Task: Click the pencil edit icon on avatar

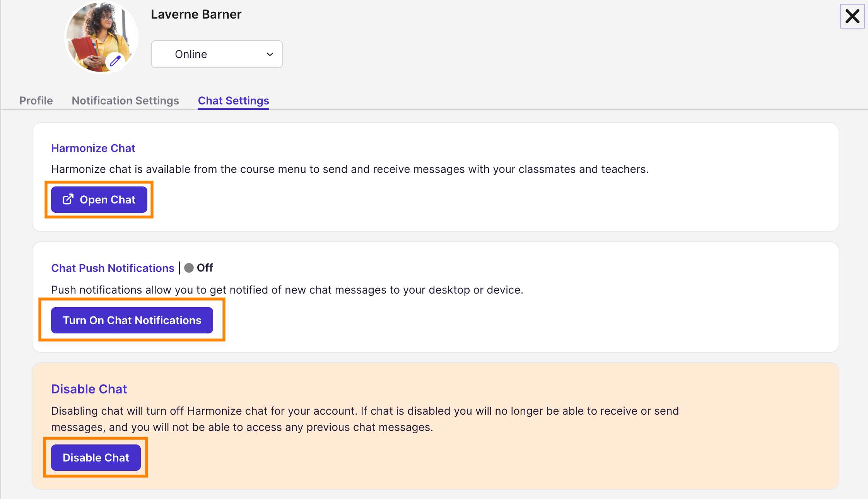Action: click(115, 61)
